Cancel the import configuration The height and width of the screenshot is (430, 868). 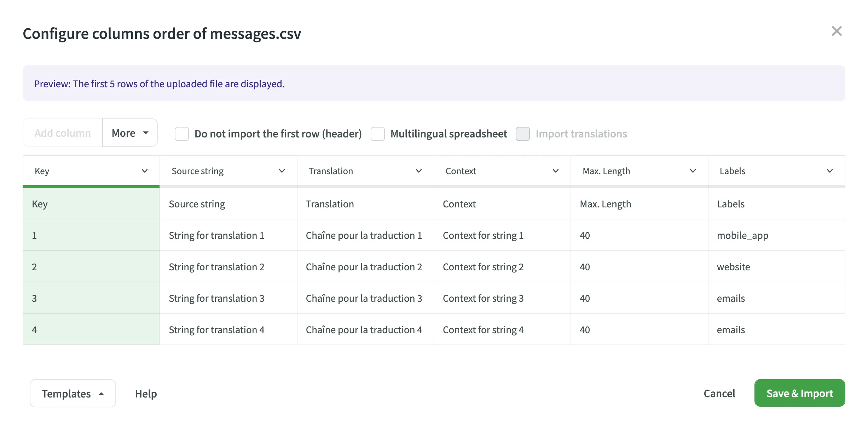click(x=719, y=393)
